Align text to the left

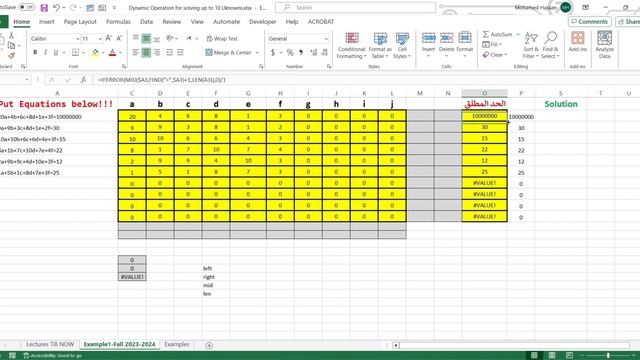coord(136,53)
